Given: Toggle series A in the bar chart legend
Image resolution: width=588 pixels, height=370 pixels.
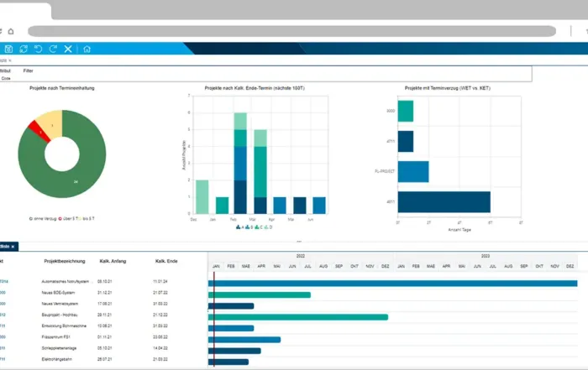Looking at the screenshot, I should (x=240, y=227).
